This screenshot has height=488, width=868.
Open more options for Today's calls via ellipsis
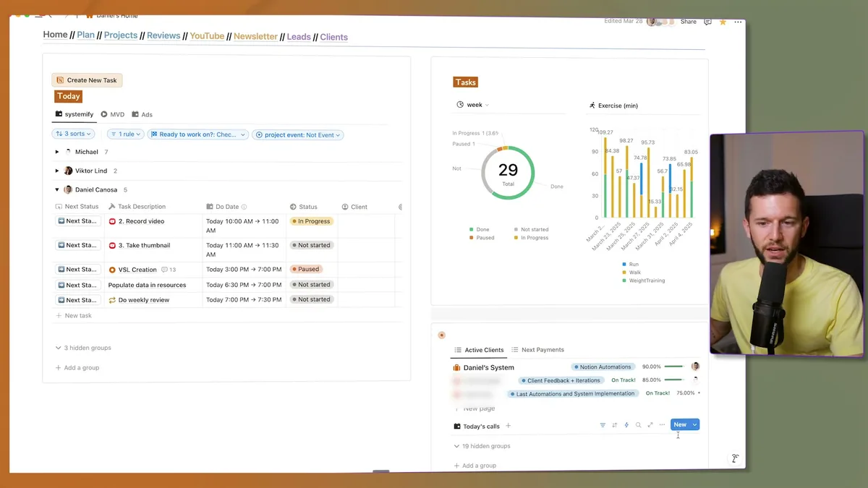[x=662, y=424]
